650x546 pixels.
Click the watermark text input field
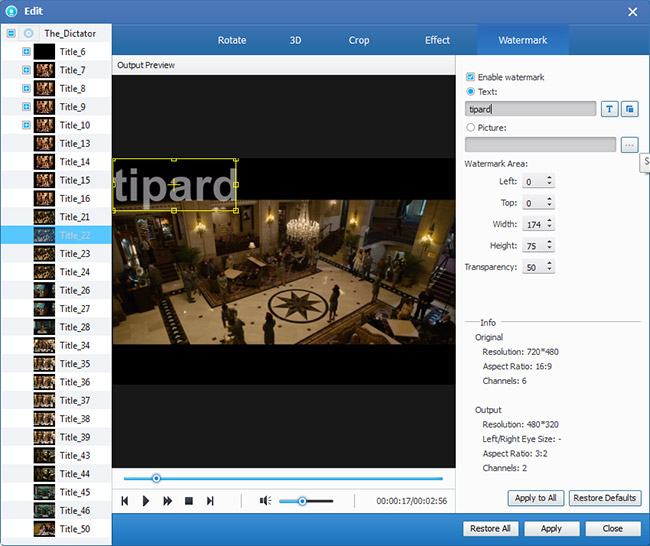(530, 109)
